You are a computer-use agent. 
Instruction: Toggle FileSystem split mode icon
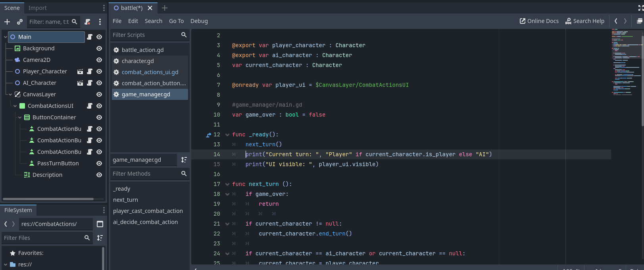100,224
